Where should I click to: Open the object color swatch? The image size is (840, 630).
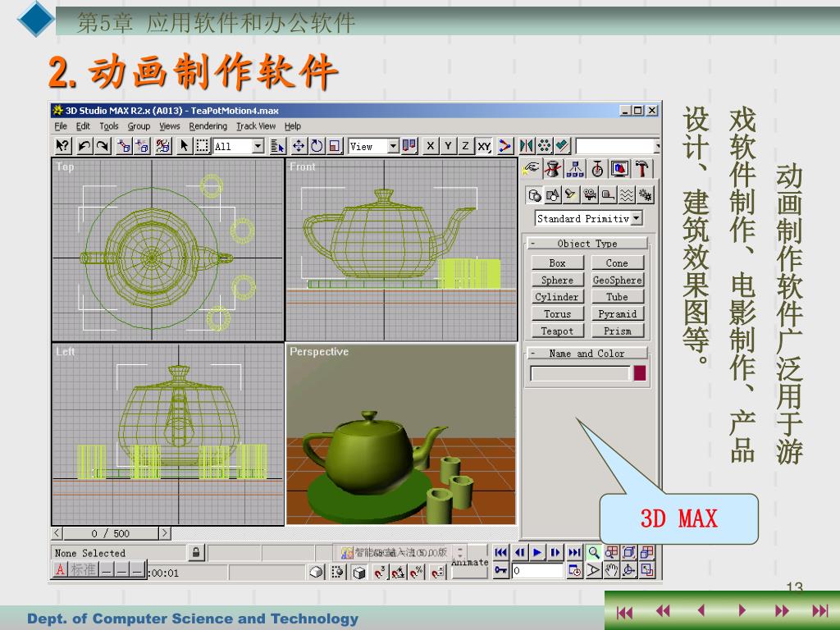point(640,373)
